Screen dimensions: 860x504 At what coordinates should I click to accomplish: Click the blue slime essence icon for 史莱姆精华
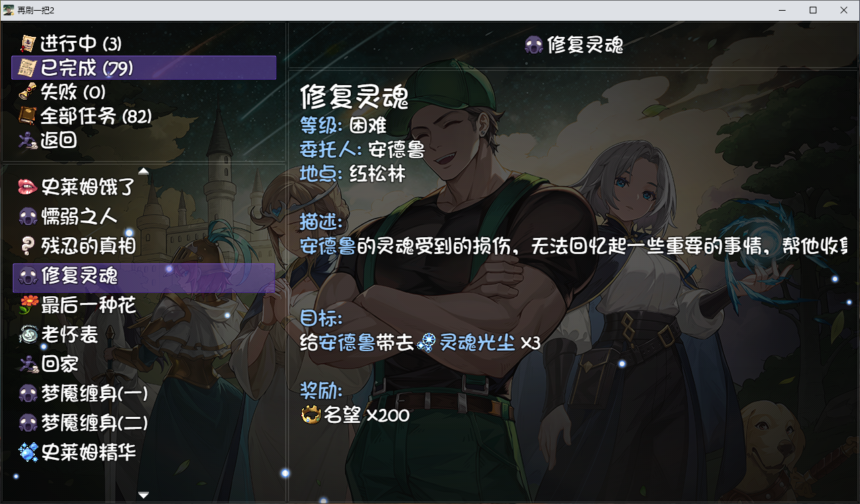[x=28, y=453]
